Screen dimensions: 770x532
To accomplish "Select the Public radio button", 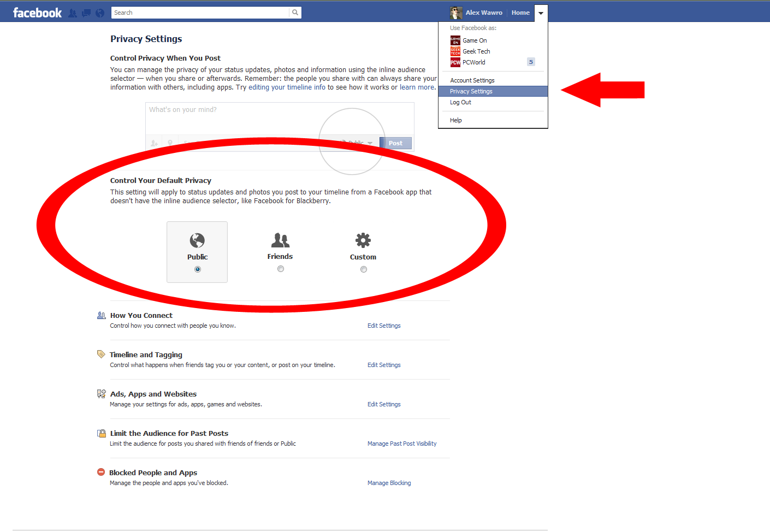I will point(198,269).
